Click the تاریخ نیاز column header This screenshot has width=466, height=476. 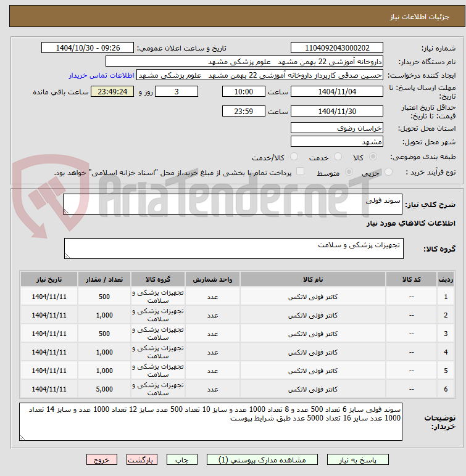pos(49,279)
